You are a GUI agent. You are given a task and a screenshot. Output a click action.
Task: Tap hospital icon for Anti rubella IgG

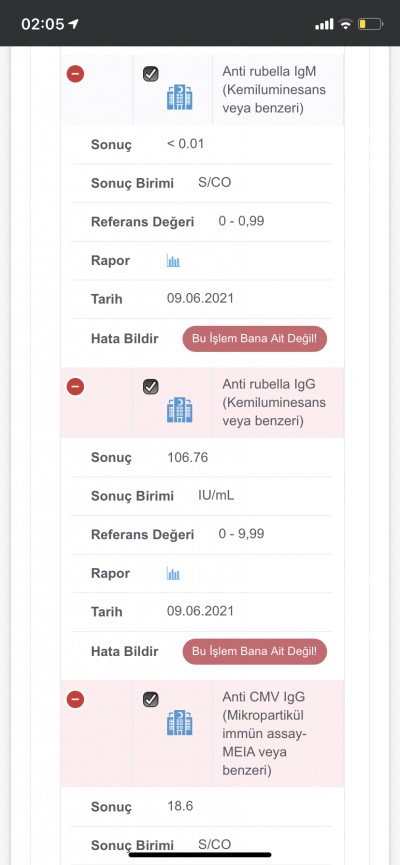(x=180, y=410)
